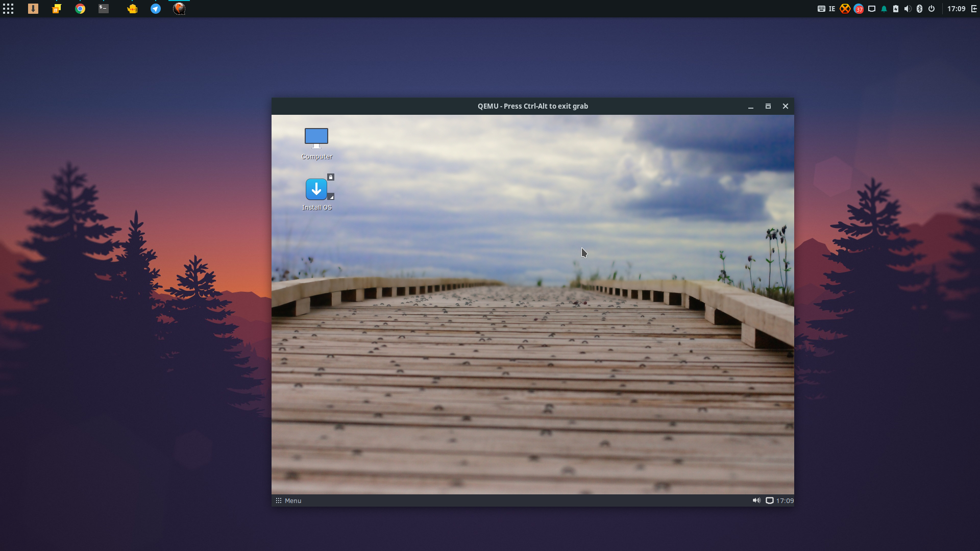Viewport: 980px width, 551px height.
Task: Launch Google Chrome from the top panel
Action: [80, 9]
